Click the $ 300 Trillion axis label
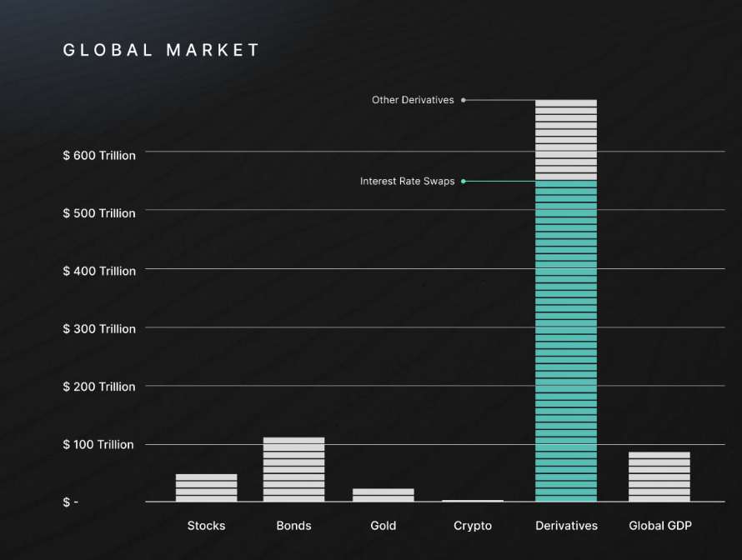Viewport: 742px width, 560px height. [x=99, y=329]
